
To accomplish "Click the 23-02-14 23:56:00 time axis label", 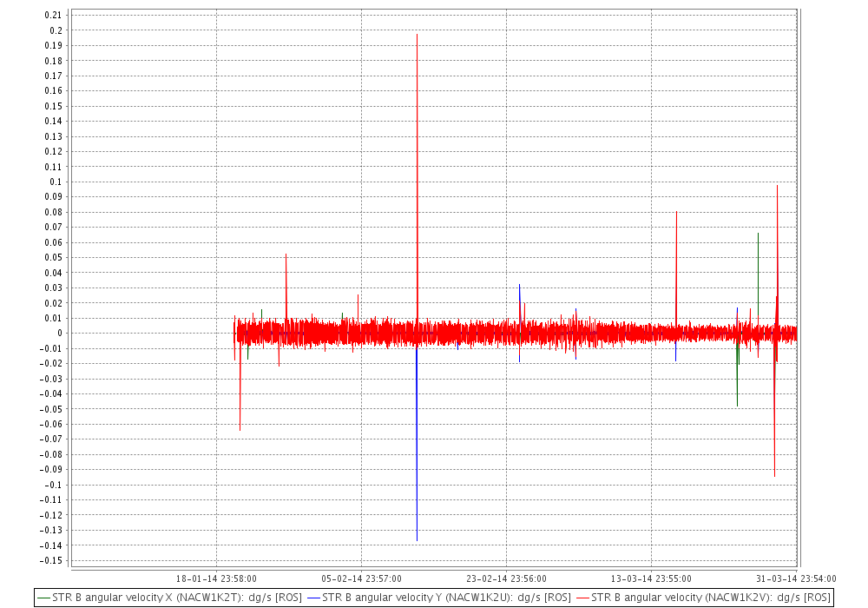I will 507,578.
